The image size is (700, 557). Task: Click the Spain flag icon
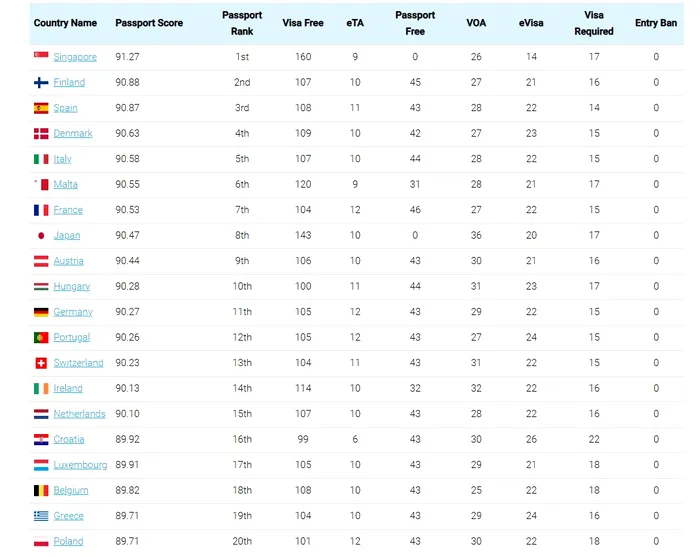point(41,108)
